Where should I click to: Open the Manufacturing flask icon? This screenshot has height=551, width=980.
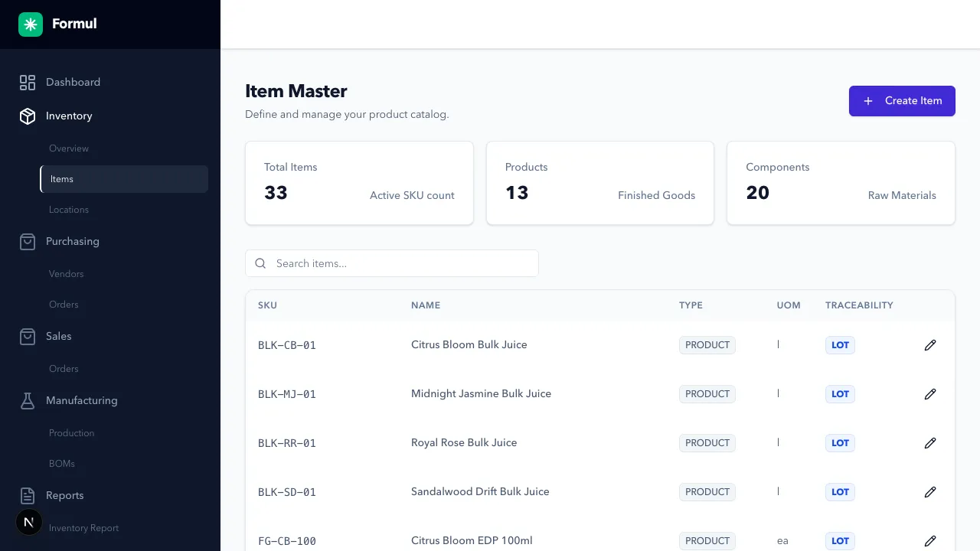click(x=28, y=400)
